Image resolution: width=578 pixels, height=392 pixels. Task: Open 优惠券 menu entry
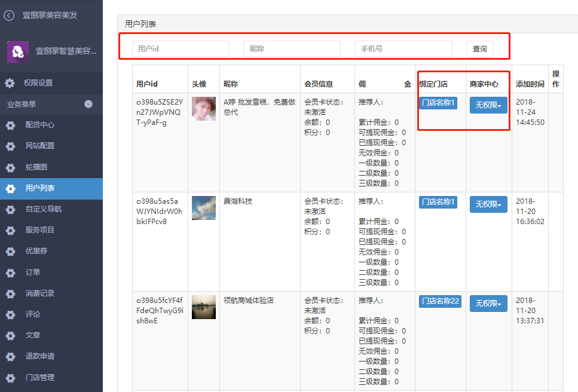tap(51, 251)
